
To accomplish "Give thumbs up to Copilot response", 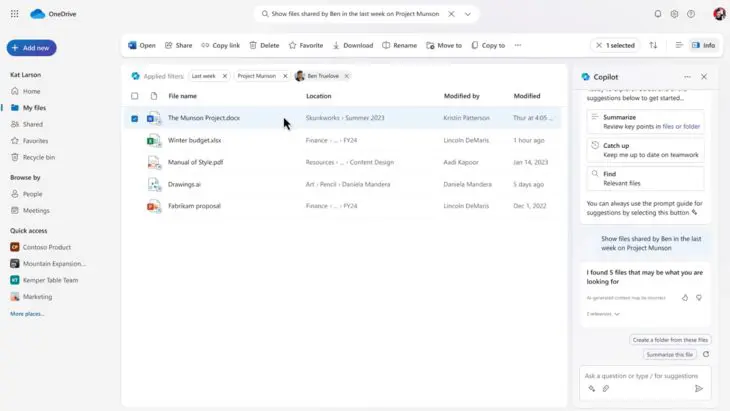I will point(685,298).
